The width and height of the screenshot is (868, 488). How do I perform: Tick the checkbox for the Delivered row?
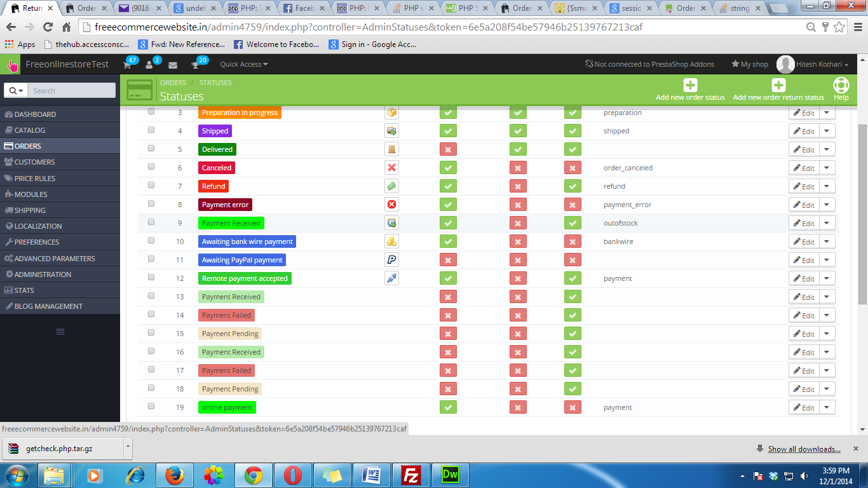click(x=151, y=148)
